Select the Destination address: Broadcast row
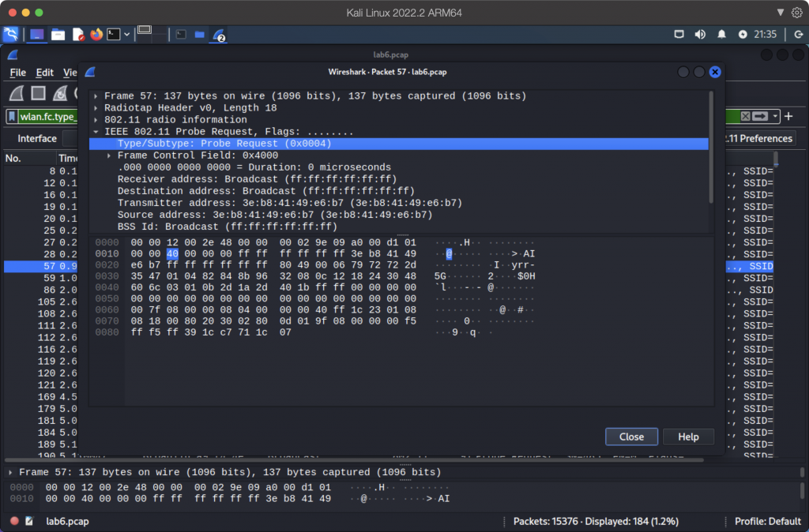The height and width of the screenshot is (532, 809). (x=398, y=191)
